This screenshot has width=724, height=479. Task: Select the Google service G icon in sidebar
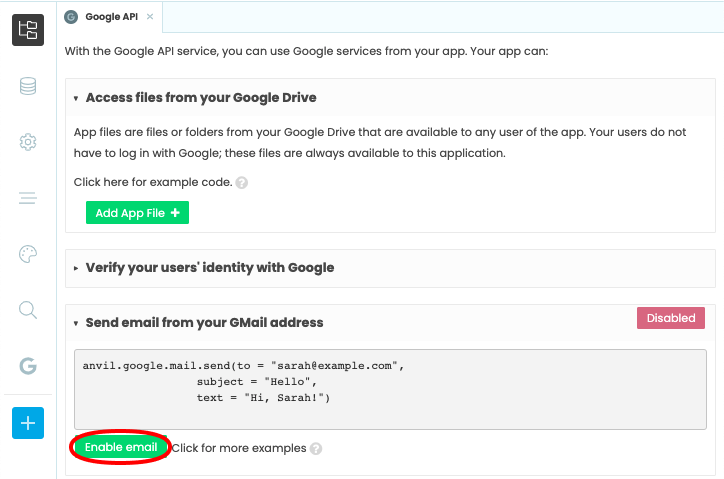(x=28, y=366)
